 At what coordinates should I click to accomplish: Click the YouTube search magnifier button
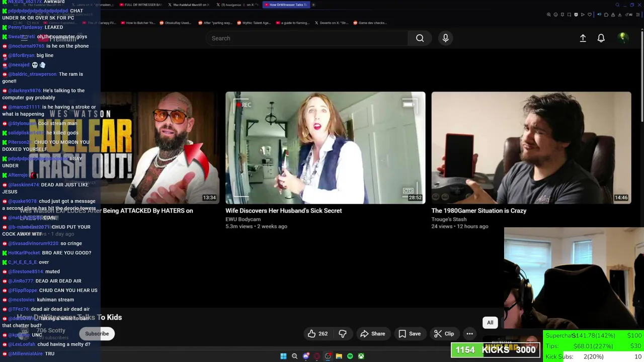point(420,38)
